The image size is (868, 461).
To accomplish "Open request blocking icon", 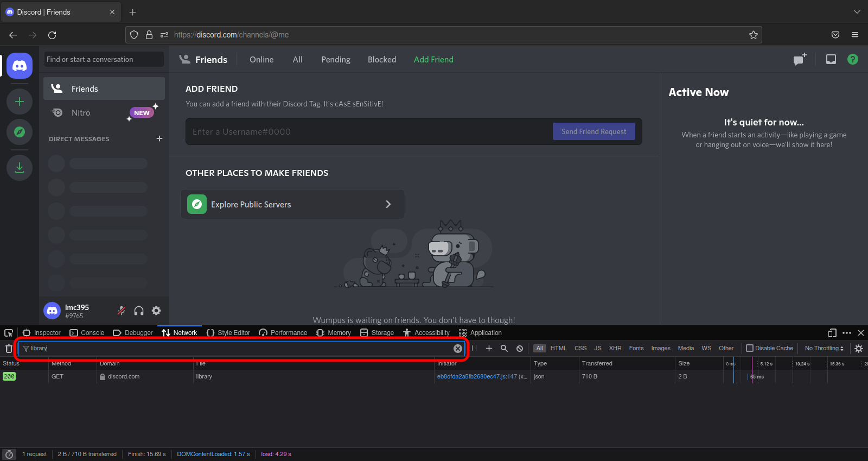I will point(520,349).
